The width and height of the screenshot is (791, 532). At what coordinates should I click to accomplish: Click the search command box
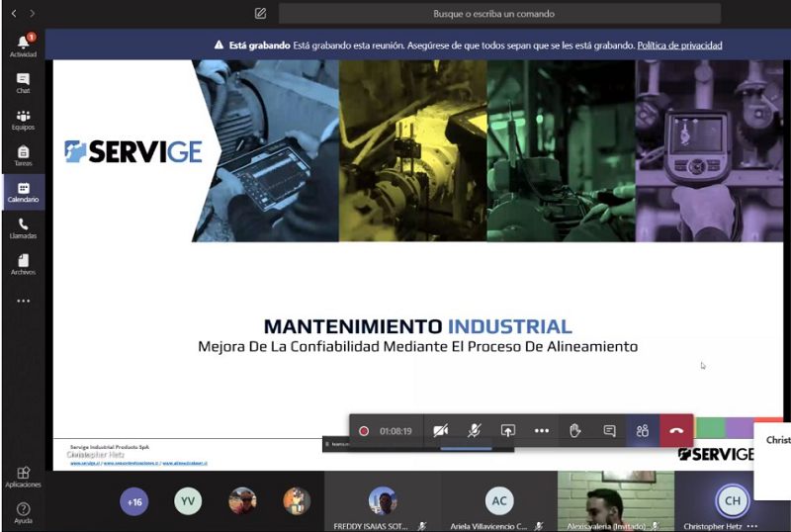click(499, 14)
